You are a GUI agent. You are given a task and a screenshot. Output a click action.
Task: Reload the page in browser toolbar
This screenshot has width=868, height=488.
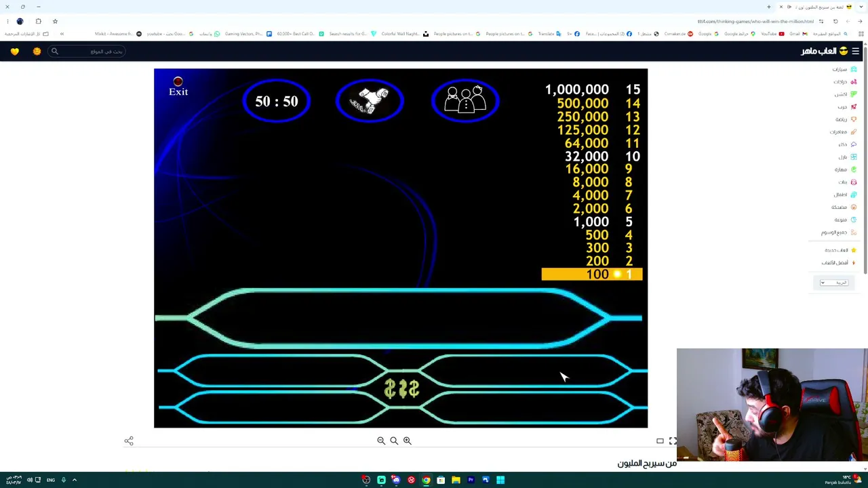click(835, 21)
